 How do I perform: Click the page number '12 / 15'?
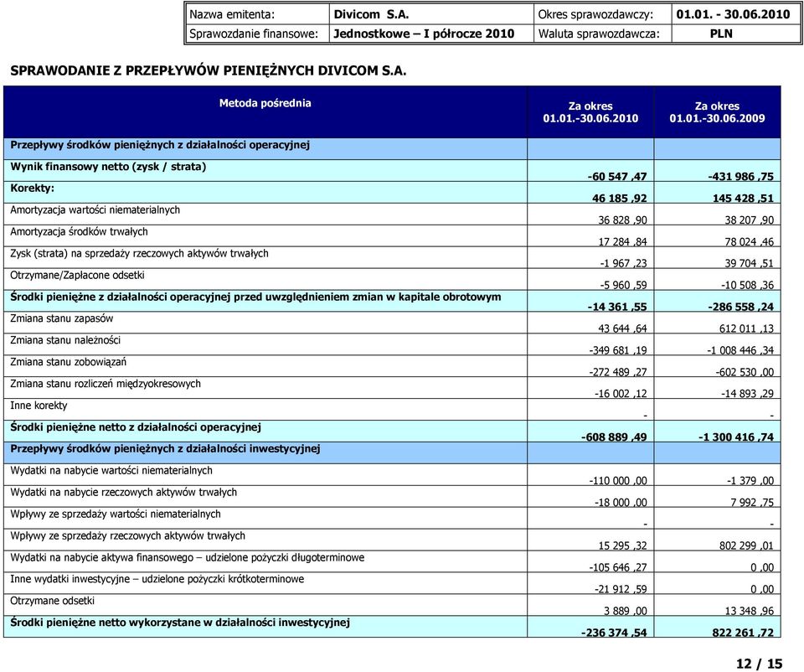(x=760, y=664)
